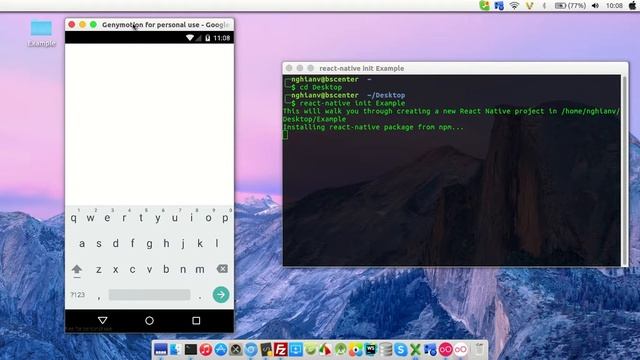Image resolution: width=640 pixels, height=360 pixels.
Task: Open the Android Studio dock icon
Action: (x=340, y=349)
